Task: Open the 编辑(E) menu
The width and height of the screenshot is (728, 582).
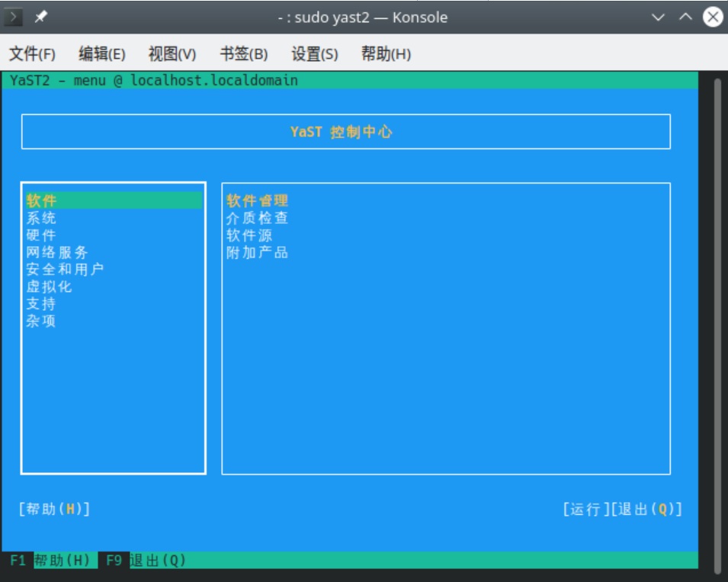Action: (x=101, y=54)
